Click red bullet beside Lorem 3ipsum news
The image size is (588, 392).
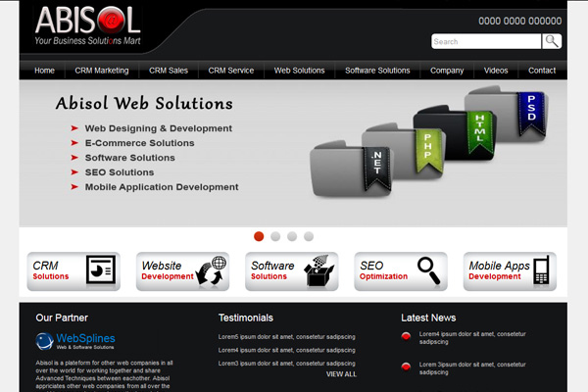click(x=406, y=367)
